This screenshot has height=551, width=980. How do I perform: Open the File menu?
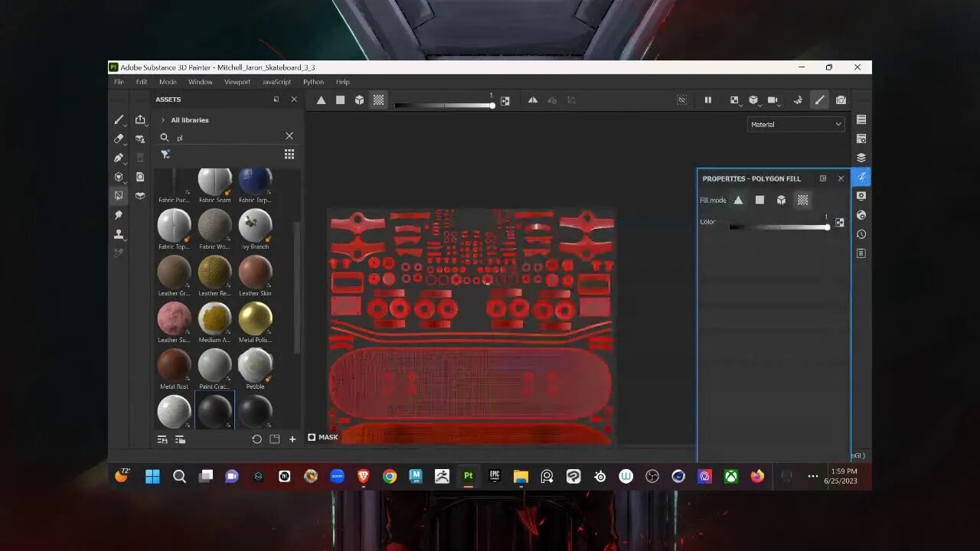coord(119,82)
